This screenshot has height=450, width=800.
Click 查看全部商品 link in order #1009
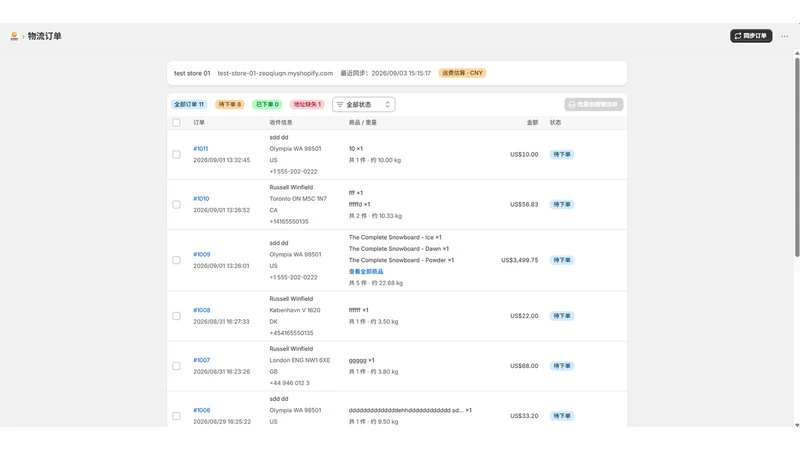pyautogui.click(x=366, y=271)
